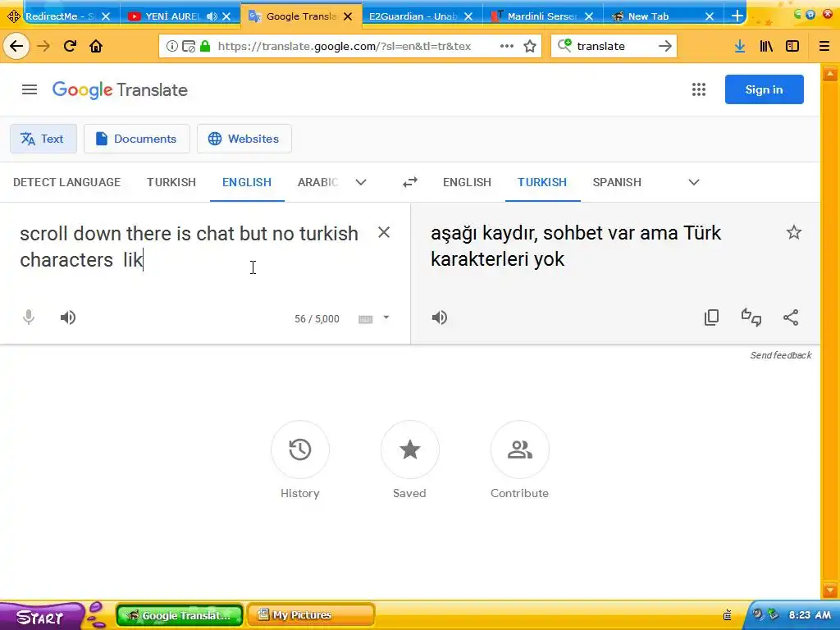The image size is (840, 630).
Task: Select Arabic as source language
Action: pyautogui.click(x=317, y=183)
